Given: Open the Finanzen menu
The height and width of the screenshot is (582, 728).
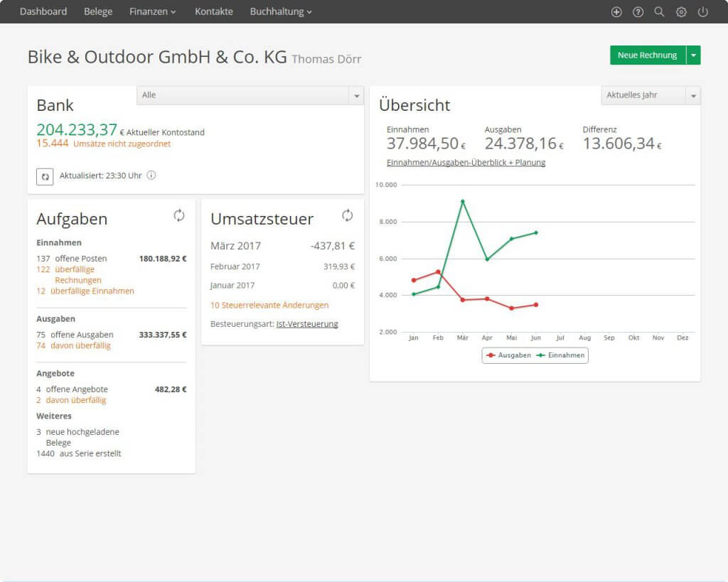Looking at the screenshot, I should [x=152, y=11].
